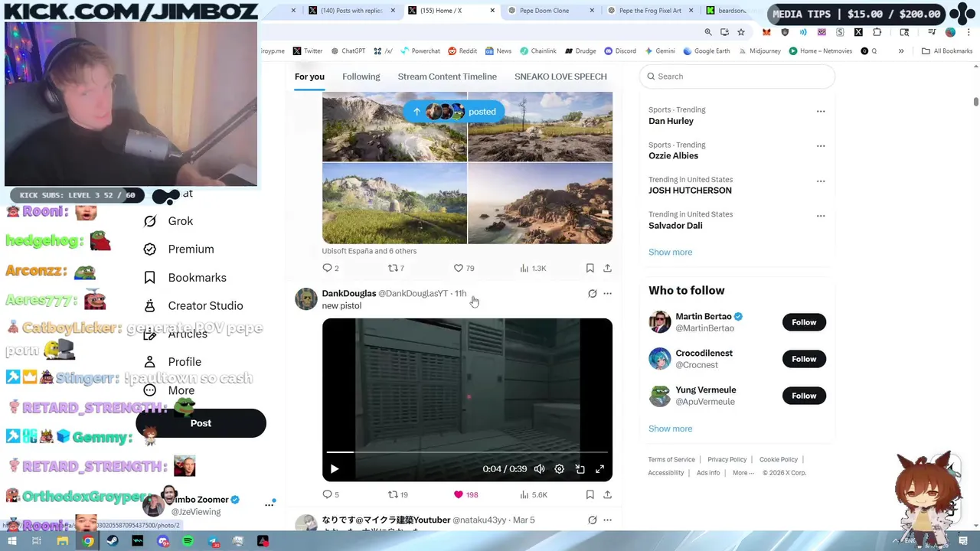Viewport: 980px width, 551px height.
Task: Repost DankDouglas post with 19 reposts
Action: click(397, 495)
